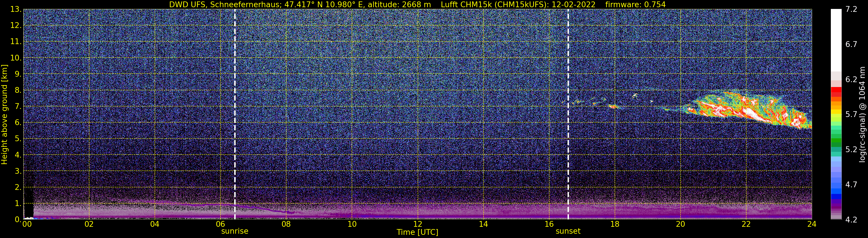868x238 pixels.
Task: Click the 'sunset' label under the time axis
Action: [x=568, y=231]
